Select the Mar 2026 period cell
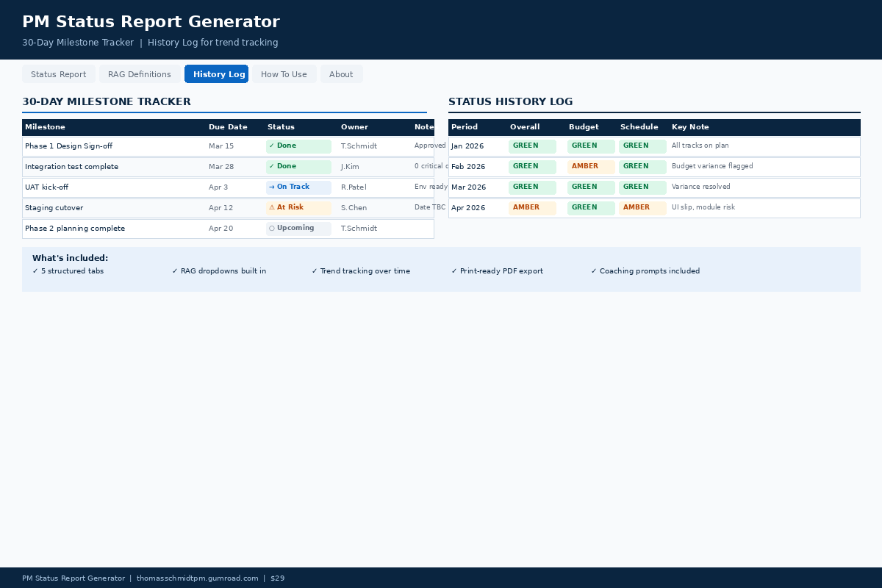The width and height of the screenshot is (882, 588). pyautogui.click(x=468, y=187)
